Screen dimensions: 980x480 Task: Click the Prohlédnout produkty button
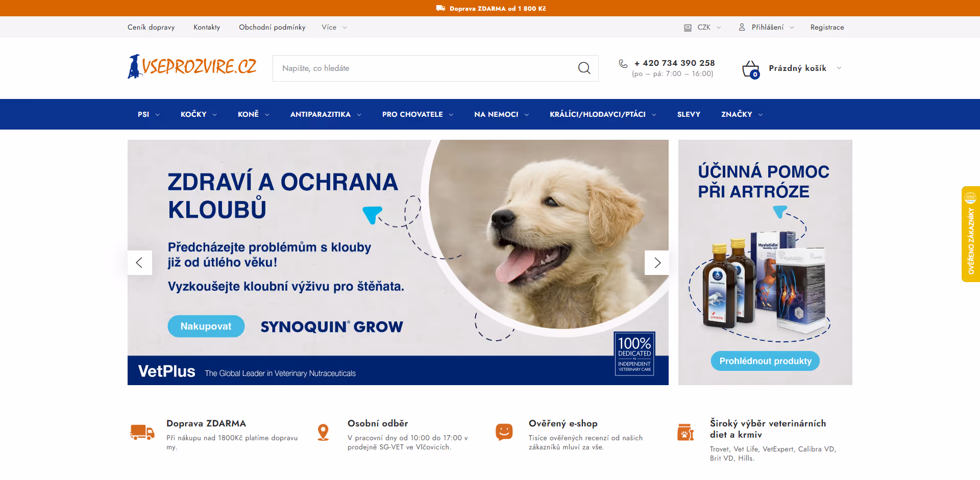(x=765, y=361)
